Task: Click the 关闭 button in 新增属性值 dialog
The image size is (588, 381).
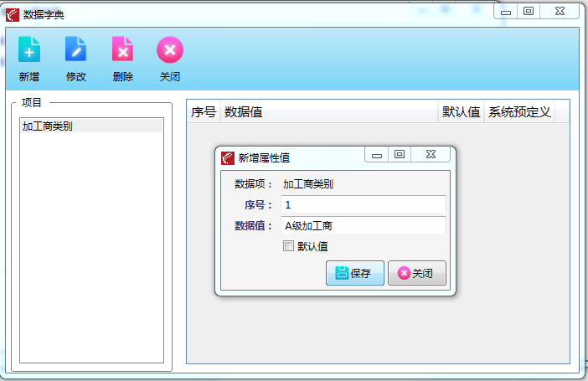Action: pyautogui.click(x=417, y=273)
